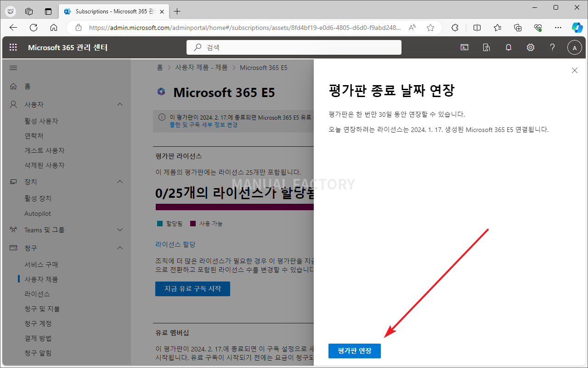Click the license usage progress bar

pyautogui.click(x=234, y=207)
